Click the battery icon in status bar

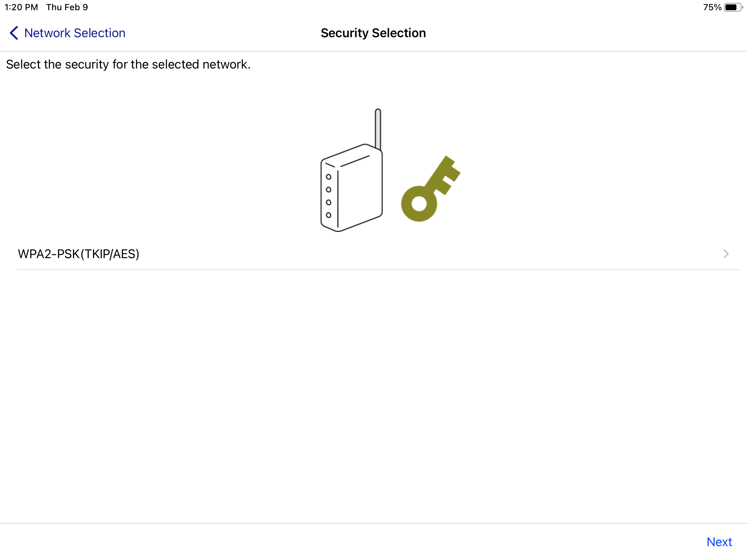(x=732, y=7)
